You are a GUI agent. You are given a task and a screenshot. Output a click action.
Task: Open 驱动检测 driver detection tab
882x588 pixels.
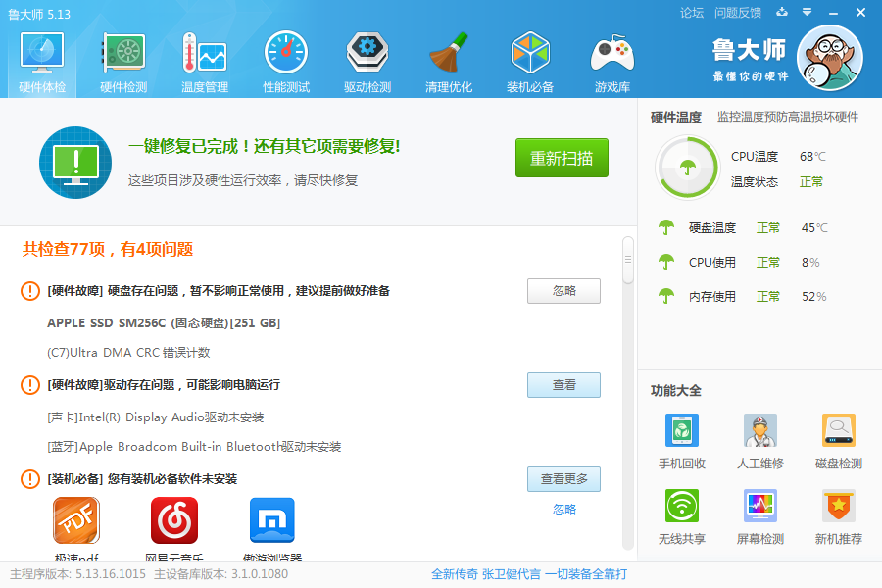(367, 63)
